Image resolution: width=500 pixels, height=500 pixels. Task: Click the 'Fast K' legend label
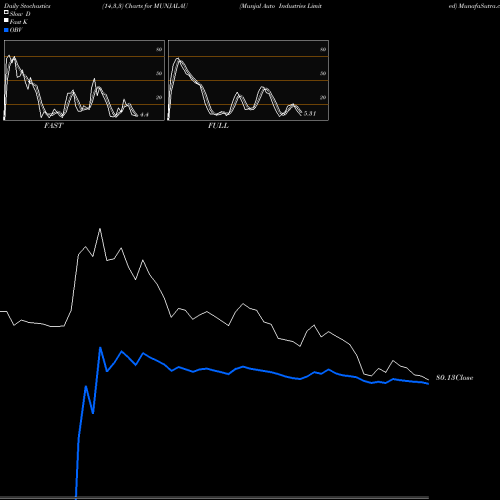tap(19, 22)
